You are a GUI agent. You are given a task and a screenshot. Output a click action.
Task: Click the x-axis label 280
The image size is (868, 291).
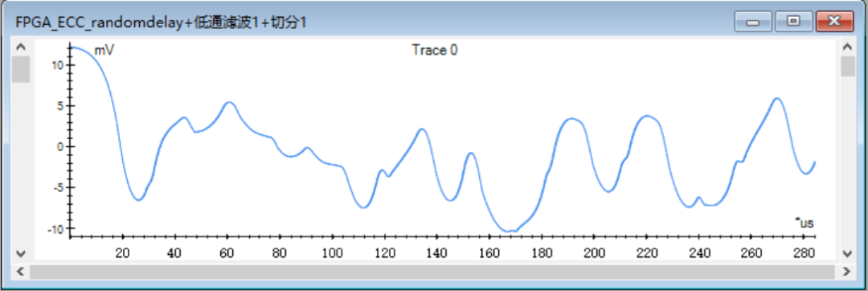tap(804, 253)
